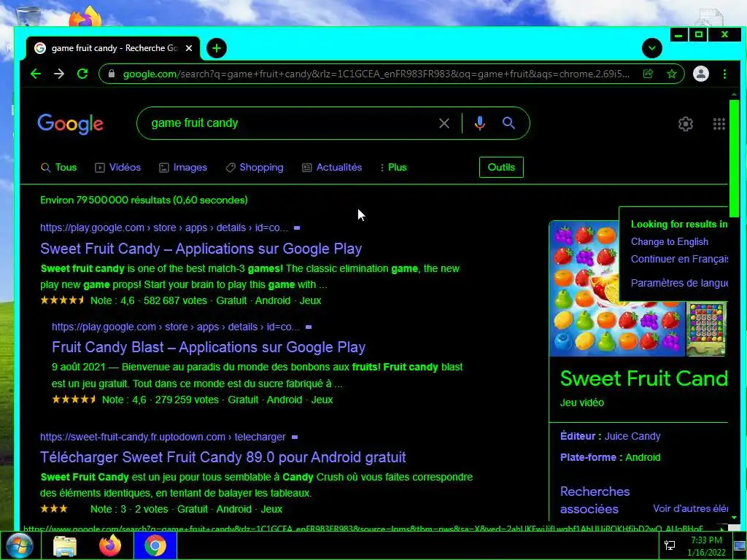The width and height of the screenshot is (747, 560).
Task: Click the Google logo
Action: [71, 124]
